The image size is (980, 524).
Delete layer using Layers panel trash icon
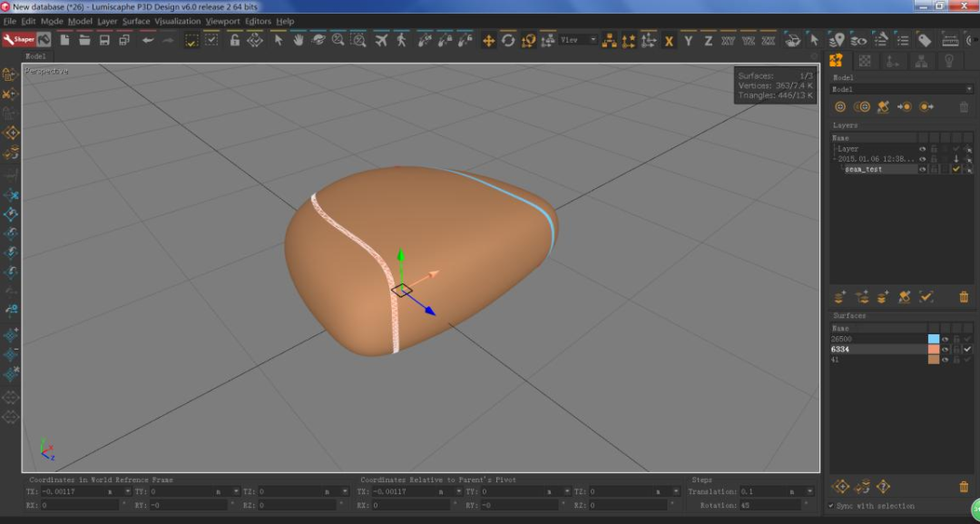pos(964,297)
